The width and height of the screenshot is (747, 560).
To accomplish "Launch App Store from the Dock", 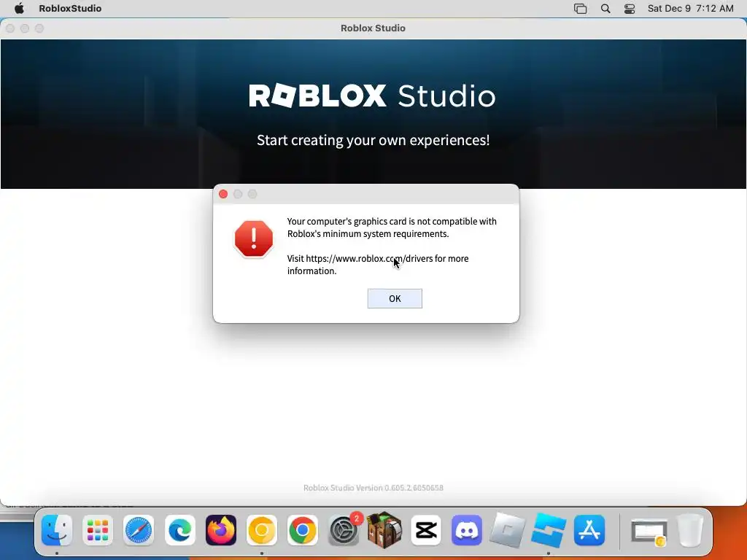I will (589, 530).
